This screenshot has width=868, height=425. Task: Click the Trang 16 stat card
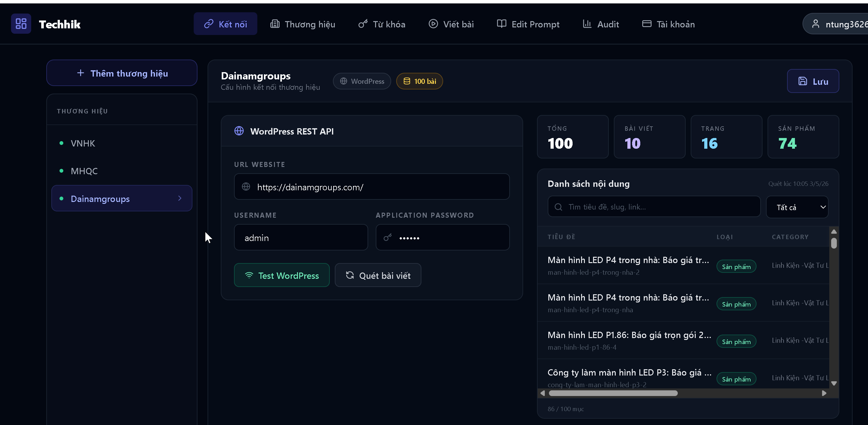pyautogui.click(x=727, y=137)
